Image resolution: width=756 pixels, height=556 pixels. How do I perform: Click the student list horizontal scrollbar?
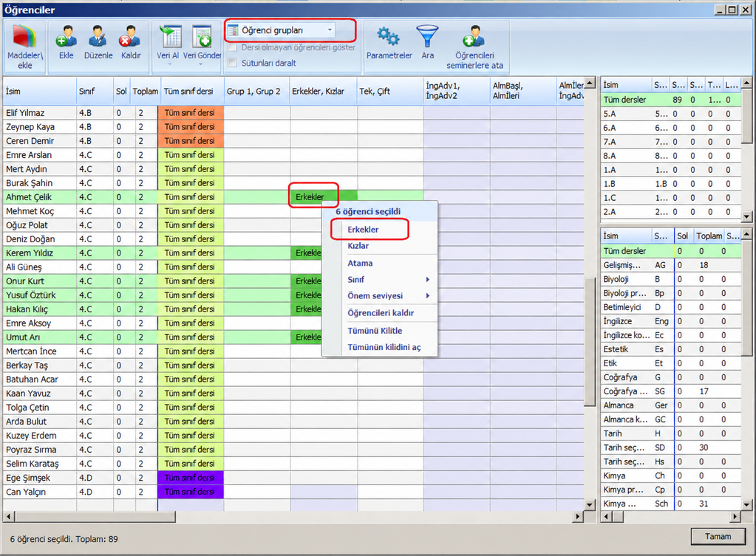coord(293,516)
